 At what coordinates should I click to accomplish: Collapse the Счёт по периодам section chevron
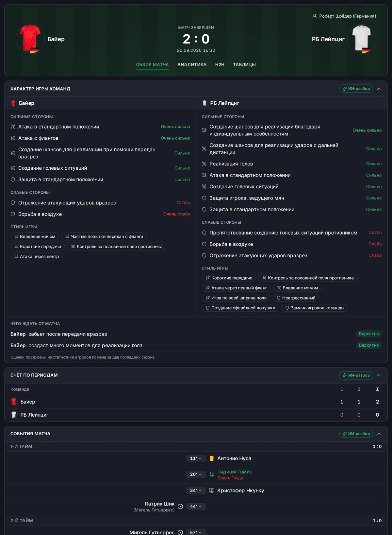379,375
